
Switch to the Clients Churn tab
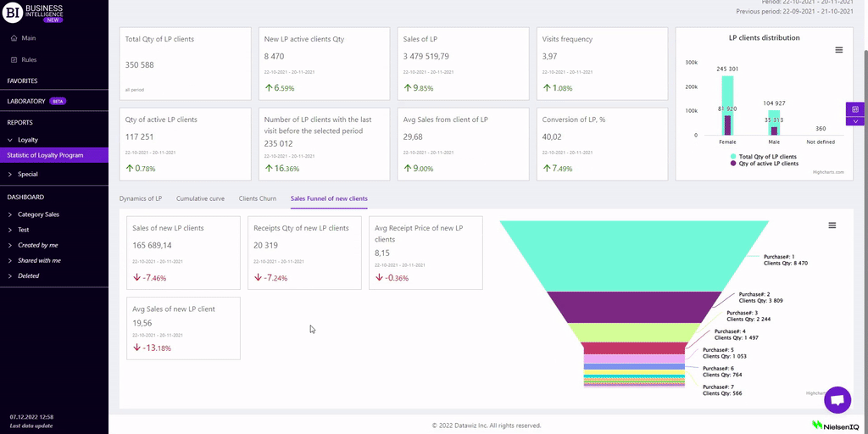[258, 198]
